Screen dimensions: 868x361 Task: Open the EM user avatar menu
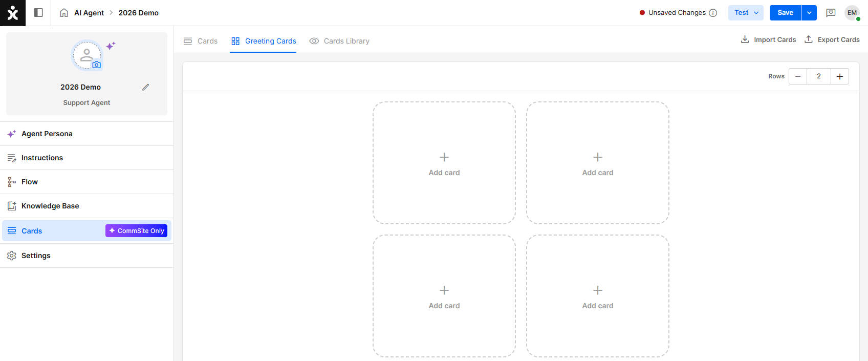coord(852,13)
